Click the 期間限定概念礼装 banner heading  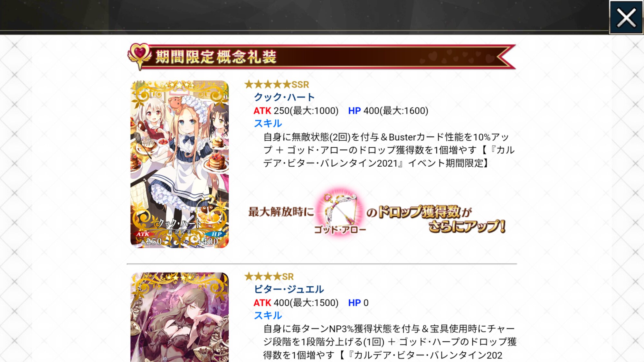click(x=216, y=57)
